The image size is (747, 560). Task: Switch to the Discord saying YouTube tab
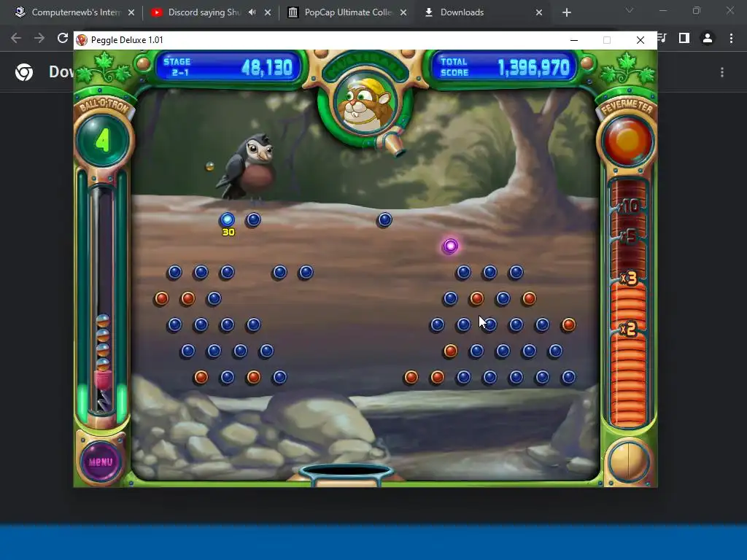click(204, 12)
